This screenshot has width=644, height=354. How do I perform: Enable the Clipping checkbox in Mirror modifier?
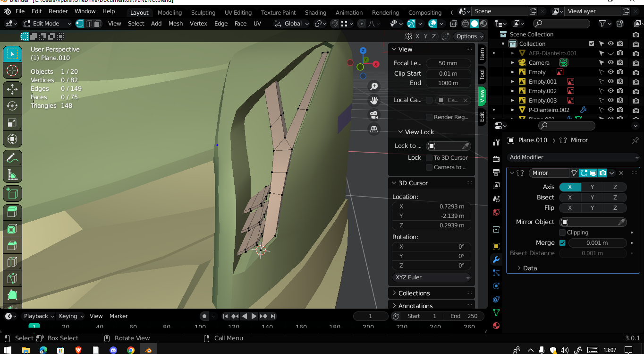[562, 233]
